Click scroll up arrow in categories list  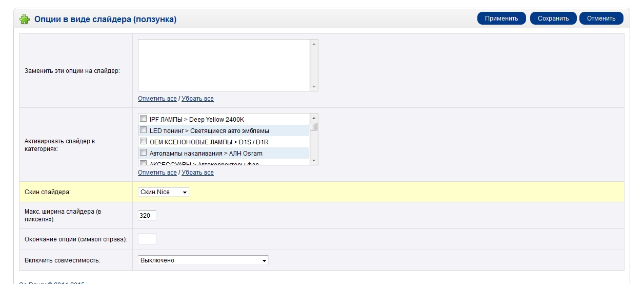314,118
